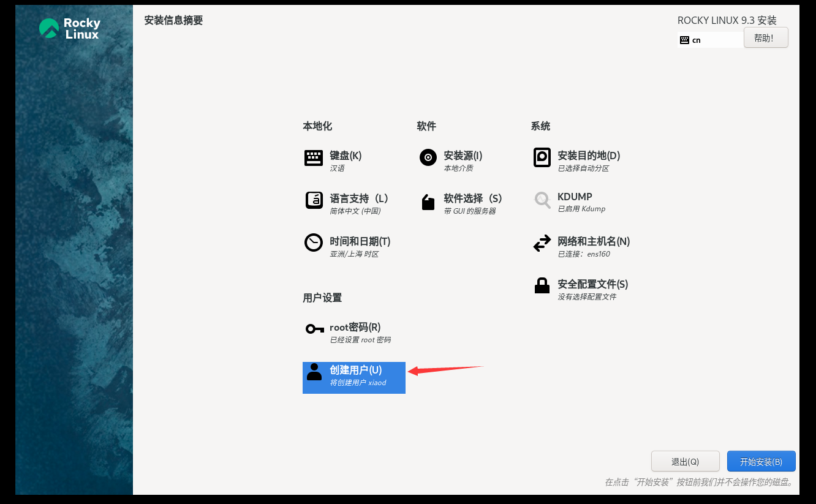Open 软件选择 (S) settings
This screenshot has width=816, height=504.
[473, 198]
